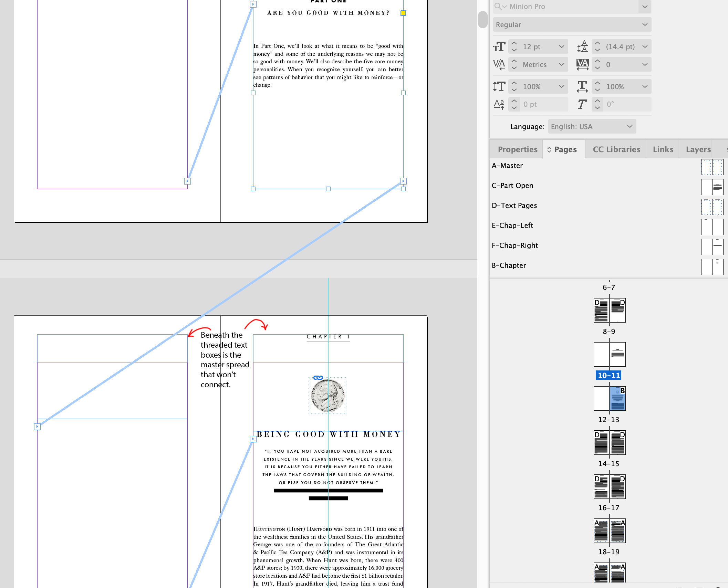Select the kerning icon in the Character panel
The height and width of the screenshot is (588, 728).
[499, 64]
